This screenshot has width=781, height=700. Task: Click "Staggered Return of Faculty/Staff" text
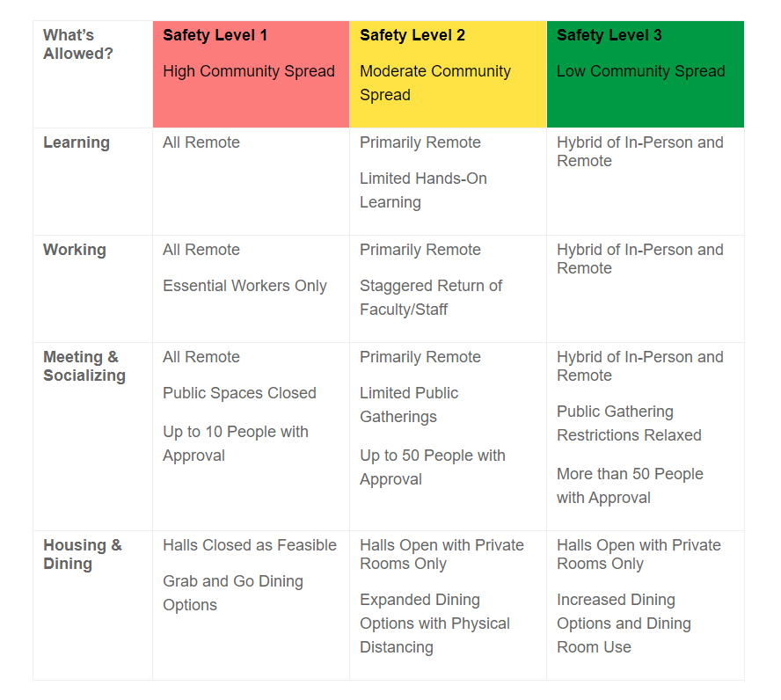click(x=431, y=297)
